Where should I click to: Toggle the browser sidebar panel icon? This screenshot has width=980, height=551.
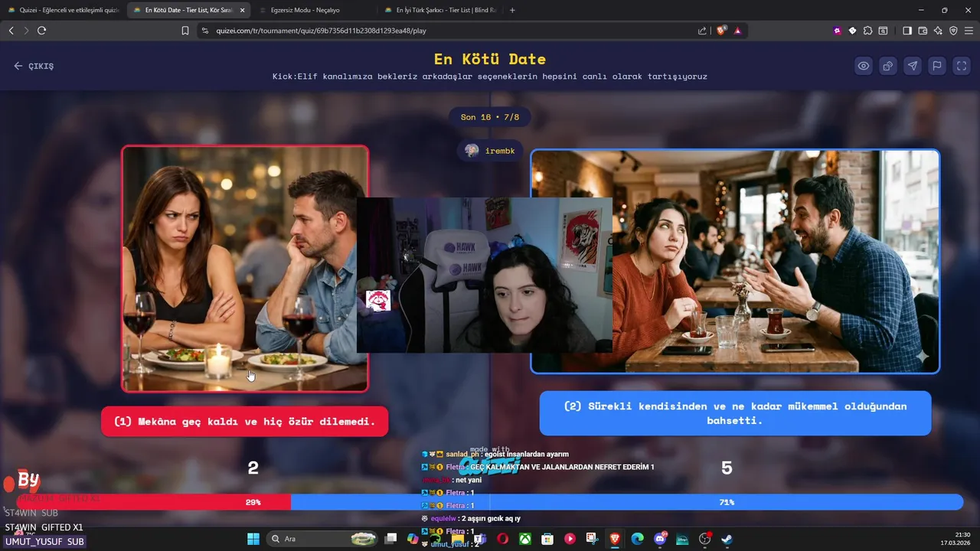click(907, 31)
